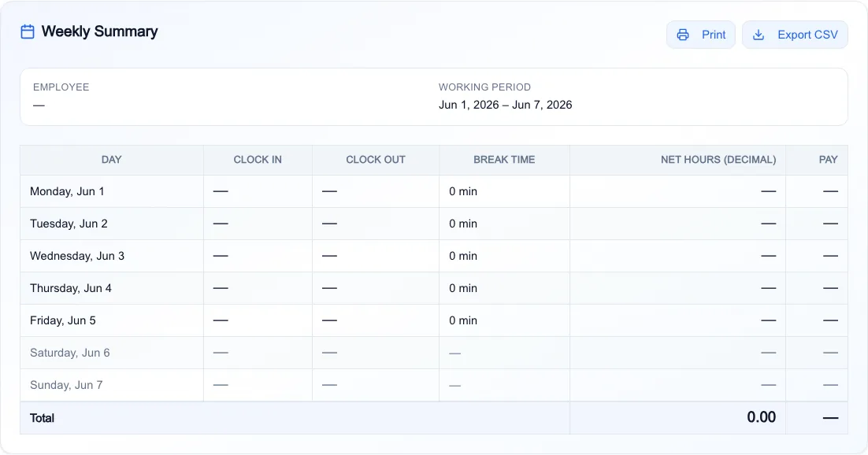Image resolution: width=868 pixels, height=455 pixels.
Task: Click the DAY column header
Action: (111, 160)
